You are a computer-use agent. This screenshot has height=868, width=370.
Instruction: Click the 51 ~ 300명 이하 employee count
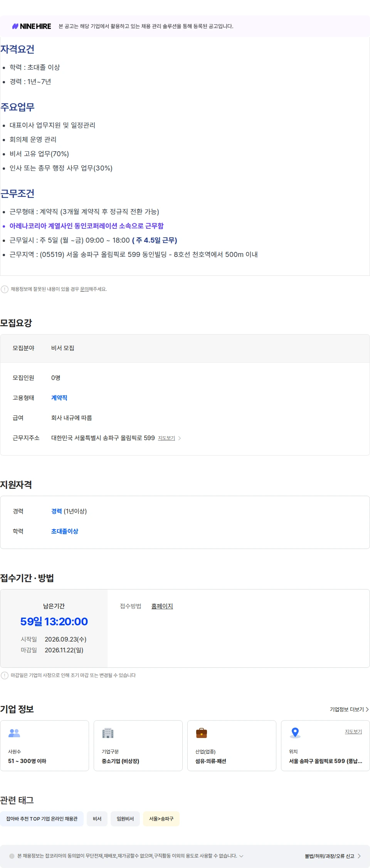(x=27, y=761)
